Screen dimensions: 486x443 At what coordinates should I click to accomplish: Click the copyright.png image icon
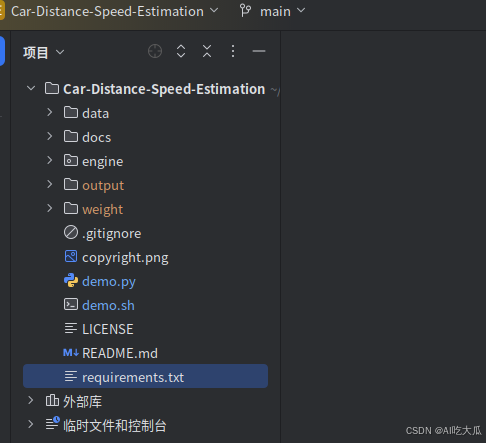pyautogui.click(x=71, y=256)
